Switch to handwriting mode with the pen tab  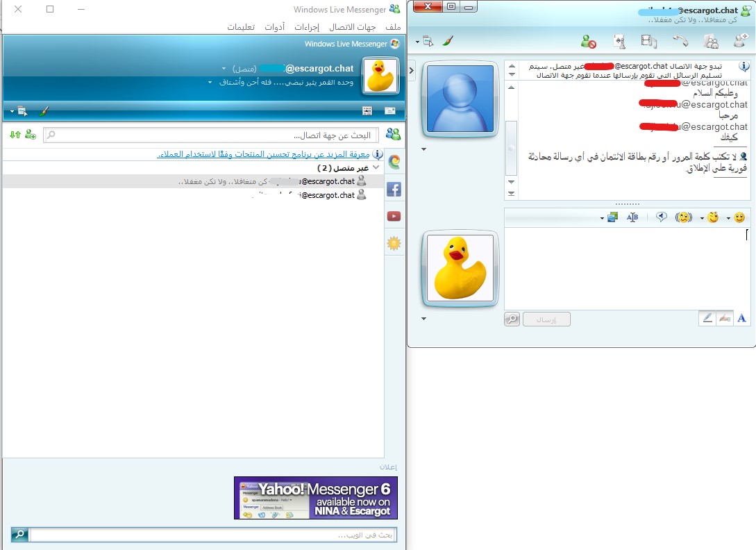coord(725,318)
